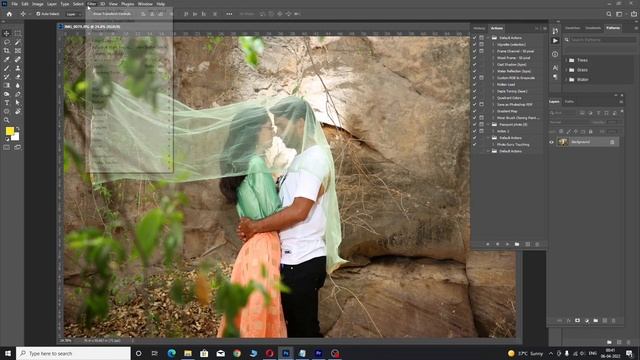640x360 pixels.
Task: Select the Zoom magnifier tool
Action: [7, 120]
